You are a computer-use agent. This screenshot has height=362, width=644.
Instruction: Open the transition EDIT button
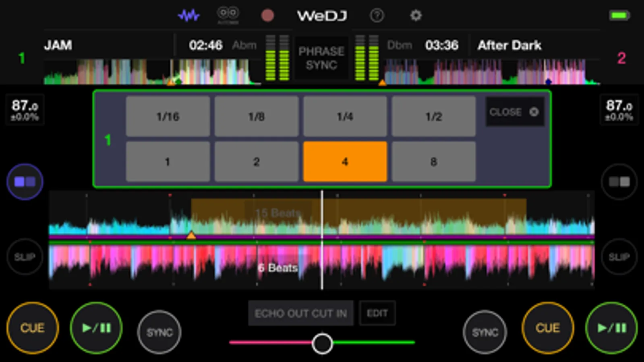pos(377,313)
